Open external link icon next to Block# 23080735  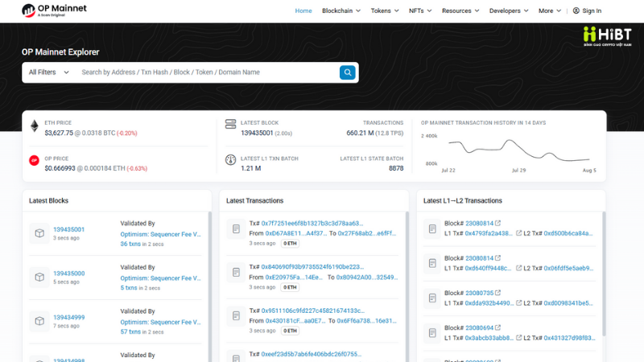tap(497, 293)
